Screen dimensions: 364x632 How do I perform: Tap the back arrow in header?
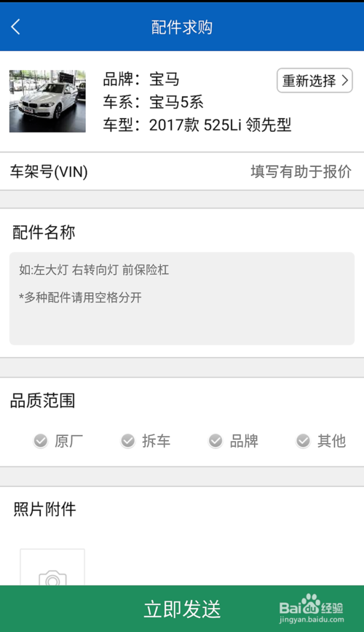[x=16, y=27]
